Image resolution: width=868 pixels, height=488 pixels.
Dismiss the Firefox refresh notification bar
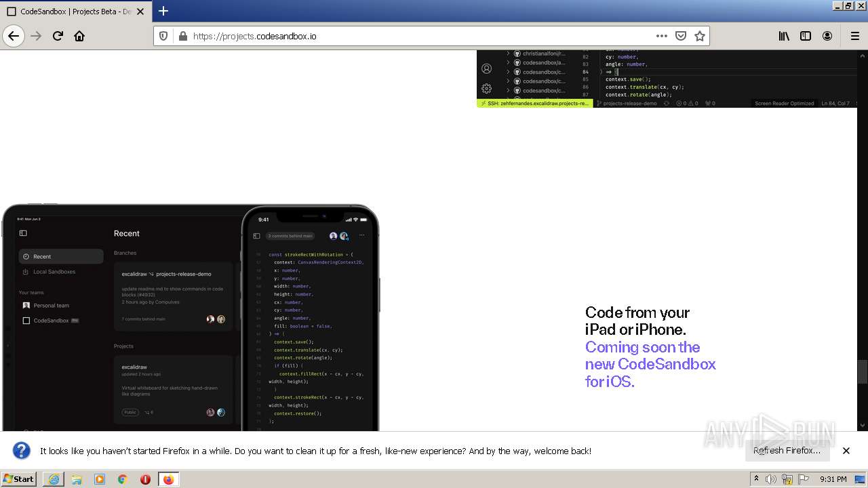coord(846,450)
